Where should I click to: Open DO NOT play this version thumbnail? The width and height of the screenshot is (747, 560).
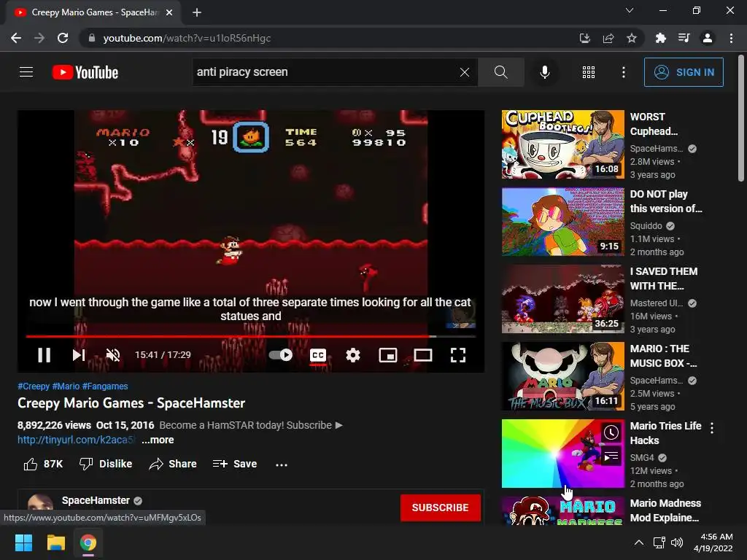tap(562, 222)
